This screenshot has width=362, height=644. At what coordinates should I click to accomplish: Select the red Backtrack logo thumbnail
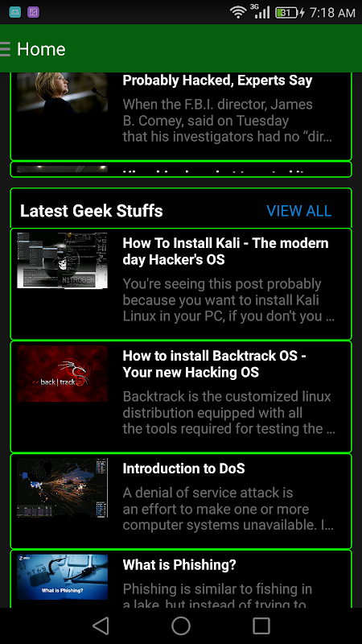(x=63, y=374)
